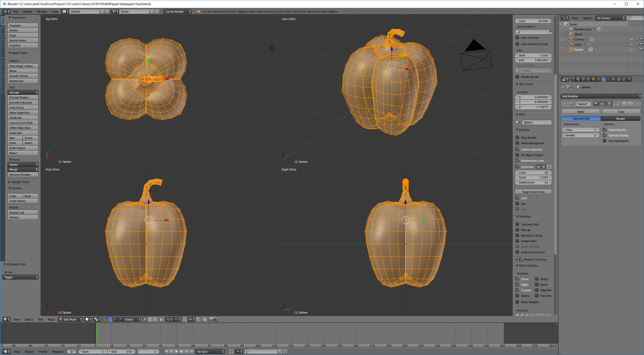Open the World properties tab icon

click(x=588, y=79)
